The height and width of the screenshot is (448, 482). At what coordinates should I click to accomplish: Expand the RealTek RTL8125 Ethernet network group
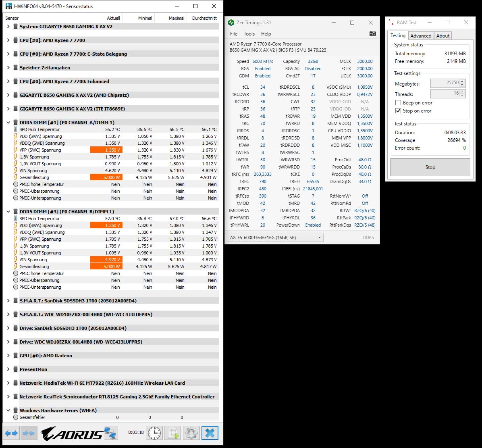[8, 397]
